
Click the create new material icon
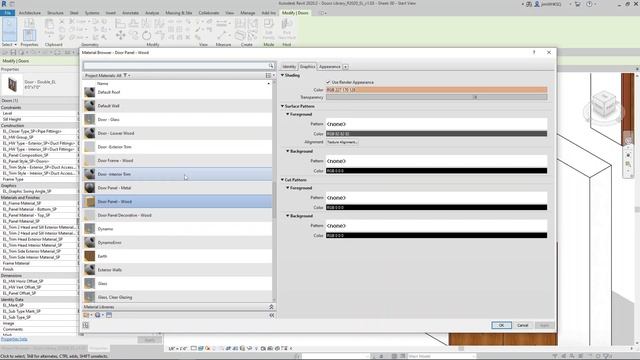click(98, 315)
